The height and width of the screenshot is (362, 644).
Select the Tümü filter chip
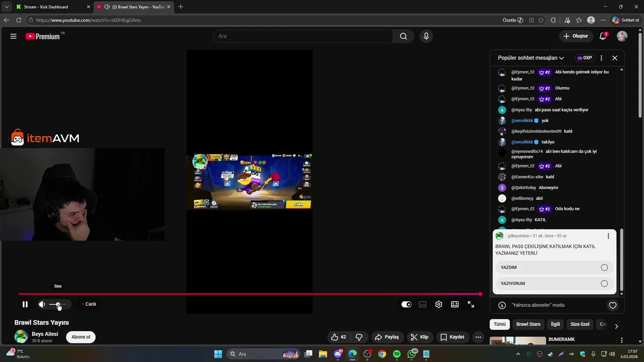pos(500,324)
